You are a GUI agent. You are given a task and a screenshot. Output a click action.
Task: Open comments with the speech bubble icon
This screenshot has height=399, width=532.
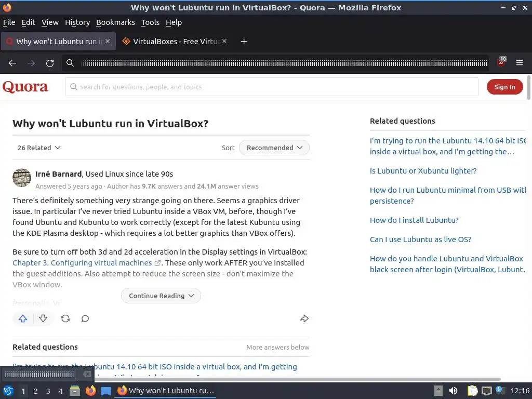pos(85,318)
